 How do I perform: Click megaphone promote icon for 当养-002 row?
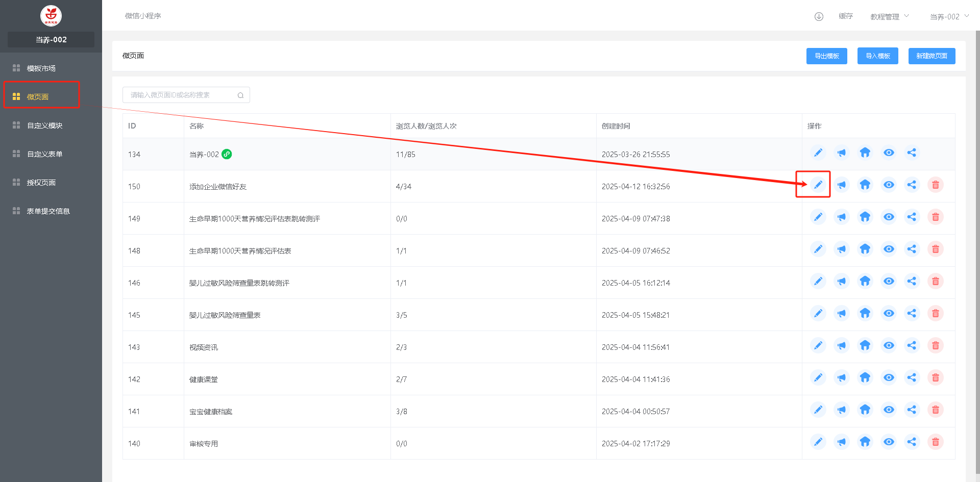click(841, 153)
